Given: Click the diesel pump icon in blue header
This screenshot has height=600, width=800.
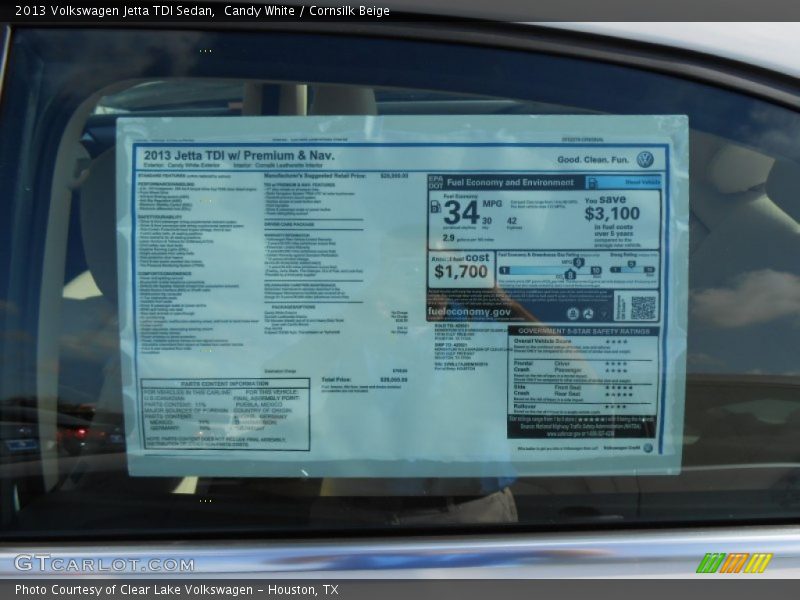Looking at the screenshot, I should (592, 183).
